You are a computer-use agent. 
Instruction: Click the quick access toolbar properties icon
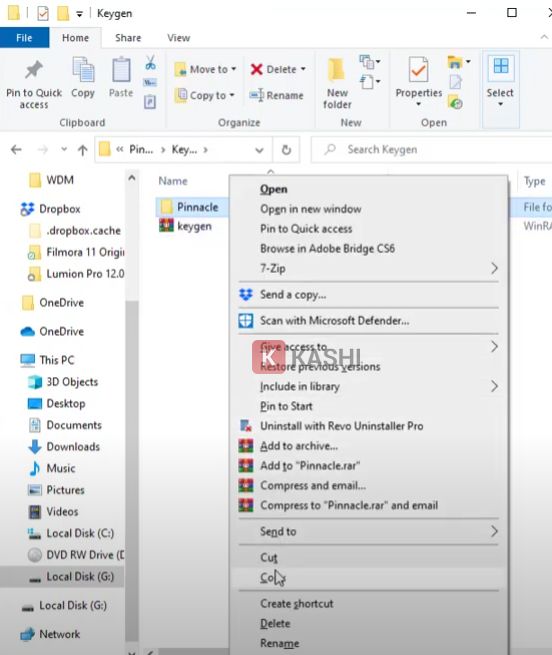click(43, 13)
